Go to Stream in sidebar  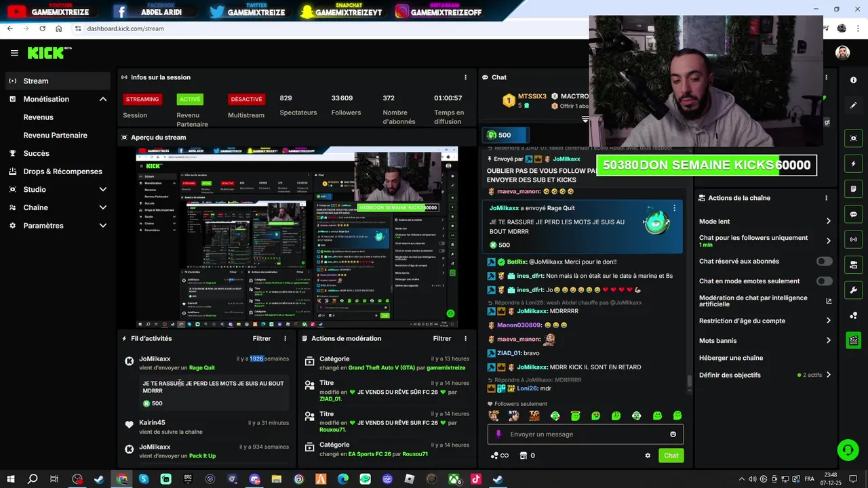[x=57, y=81]
